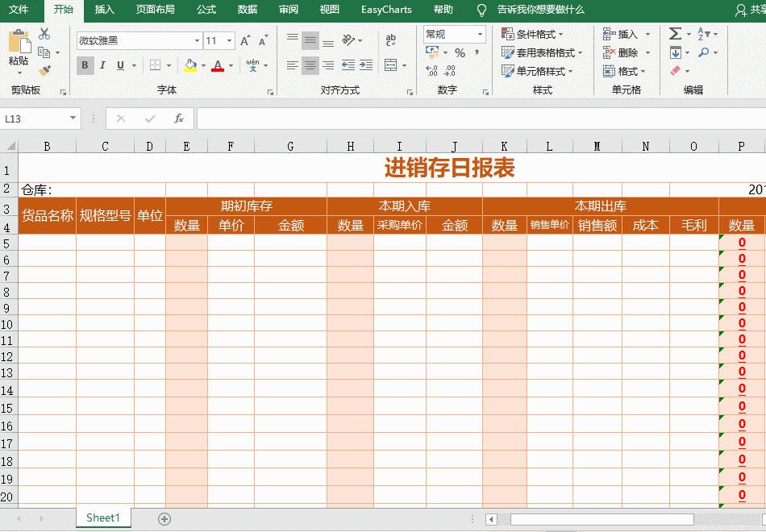The width and height of the screenshot is (766, 532).
Task: Select the percent style (%) icon
Action: 460,51
